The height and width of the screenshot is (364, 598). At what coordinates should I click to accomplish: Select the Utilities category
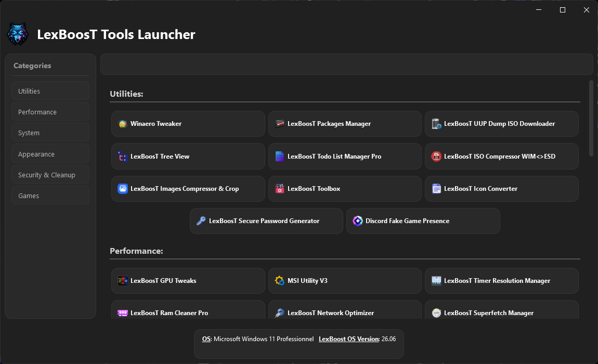pyautogui.click(x=50, y=91)
